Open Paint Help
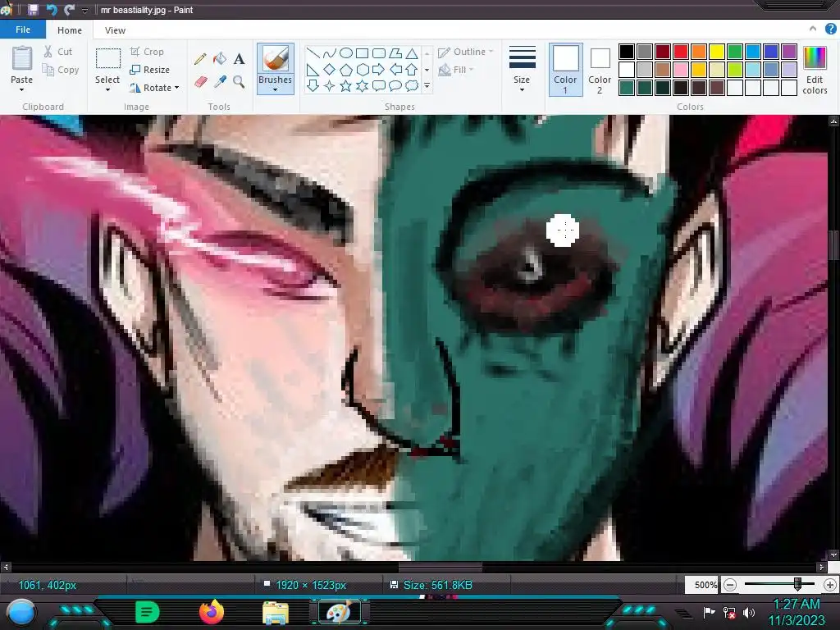 click(831, 29)
